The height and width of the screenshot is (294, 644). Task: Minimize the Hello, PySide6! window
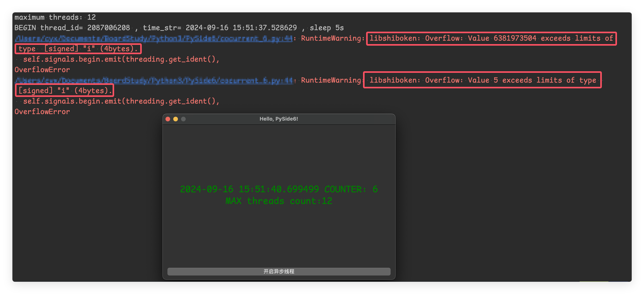point(176,119)
